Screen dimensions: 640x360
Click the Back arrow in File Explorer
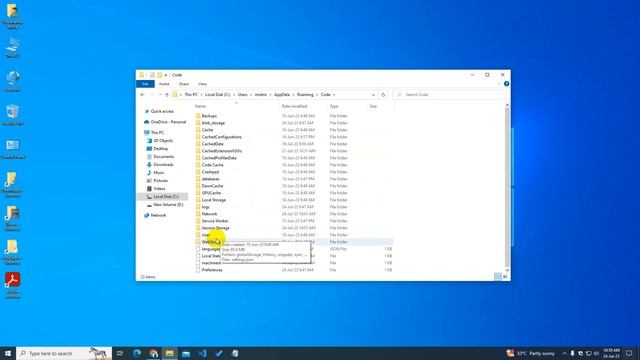(x=142, y=95)
